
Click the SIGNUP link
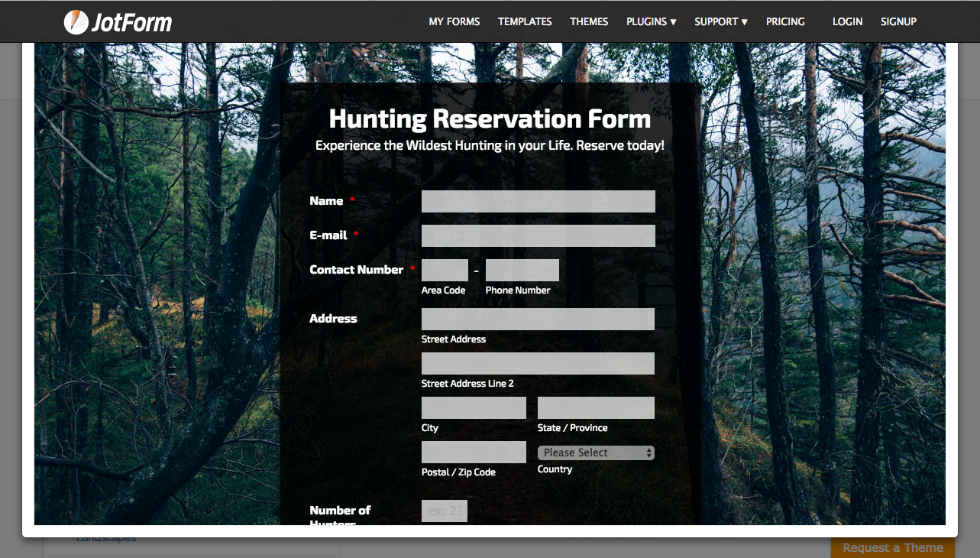point(898,21)
